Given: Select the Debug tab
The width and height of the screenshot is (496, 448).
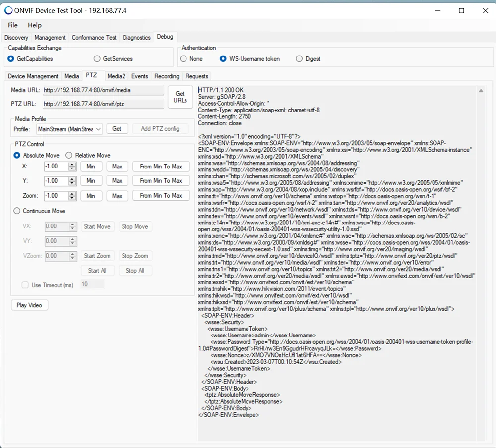Looking at the screenshot, I should 165,37.
